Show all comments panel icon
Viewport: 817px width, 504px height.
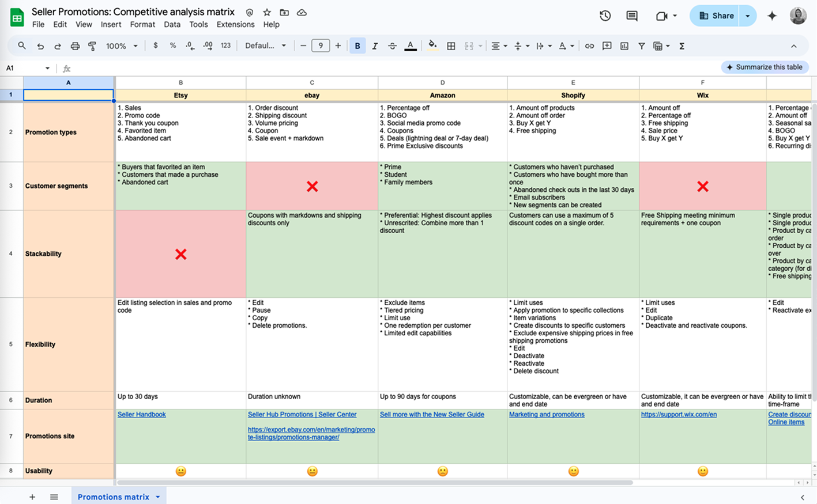(632, 16)
